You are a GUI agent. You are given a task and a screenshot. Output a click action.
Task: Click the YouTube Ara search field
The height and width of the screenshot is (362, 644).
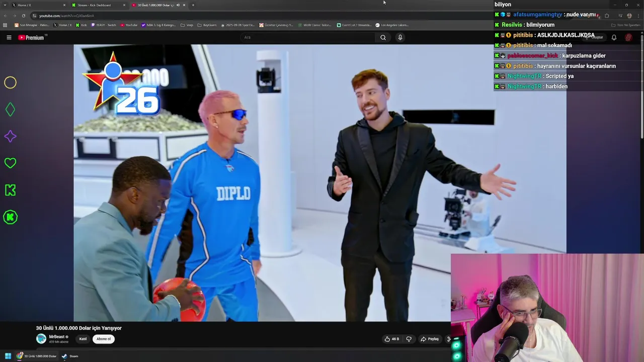pyautogui.click(x=308, y=37)
